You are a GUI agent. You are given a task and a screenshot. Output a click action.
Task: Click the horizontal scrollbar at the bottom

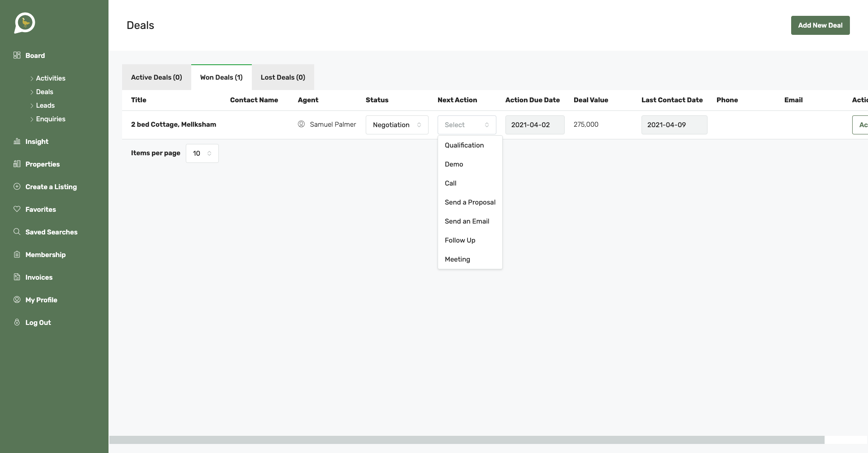tap(467, 440)
